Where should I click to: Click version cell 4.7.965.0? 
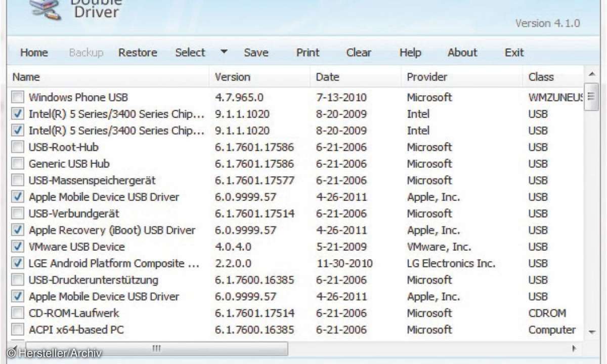pos(239,97)
